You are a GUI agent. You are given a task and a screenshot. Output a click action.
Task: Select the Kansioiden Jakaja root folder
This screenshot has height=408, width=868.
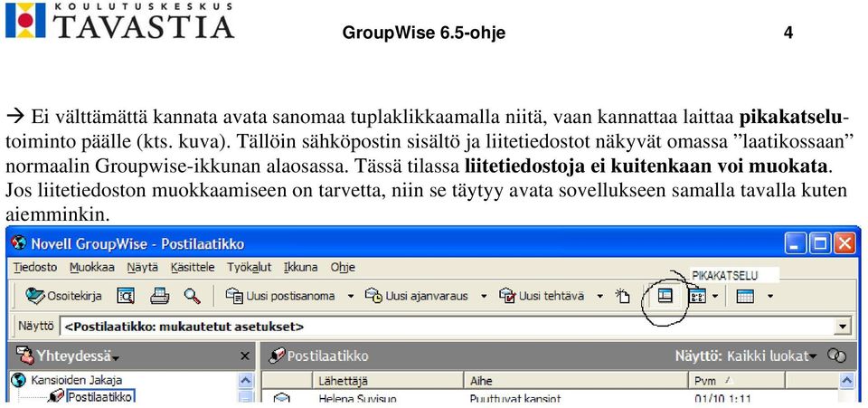[76, 380]
